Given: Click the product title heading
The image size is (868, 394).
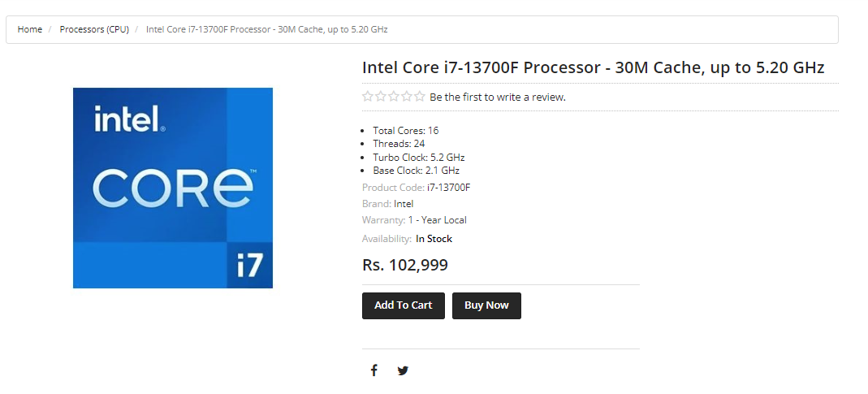Looking at the screenshot, I should 593,67.
